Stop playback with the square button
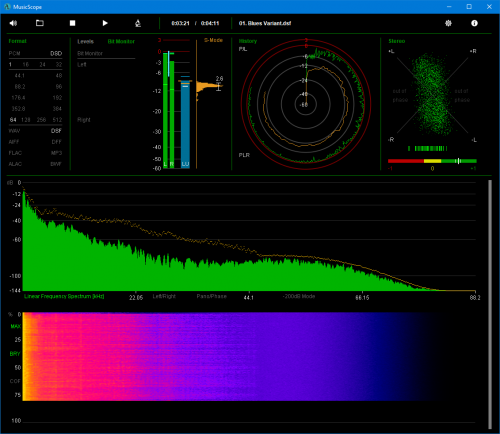The height and width of the screenshot is (434, 500). (x=72, y=23)
